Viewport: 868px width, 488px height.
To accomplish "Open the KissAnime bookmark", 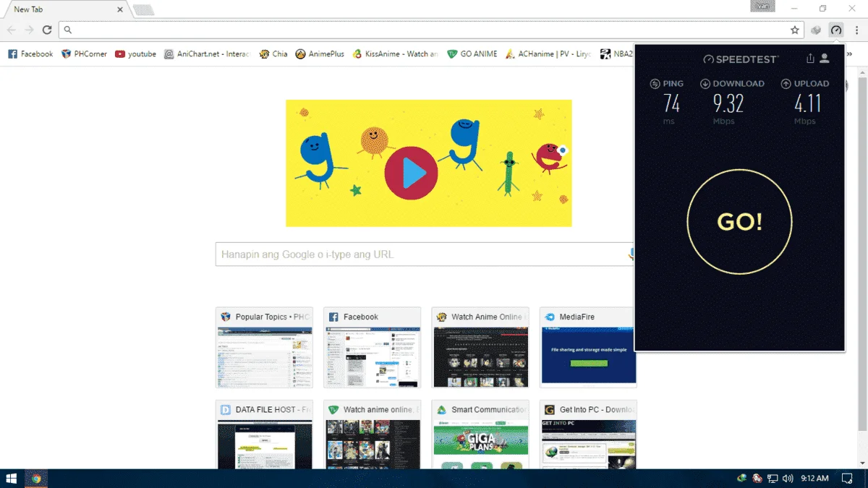I will click(x=395, y=53).
